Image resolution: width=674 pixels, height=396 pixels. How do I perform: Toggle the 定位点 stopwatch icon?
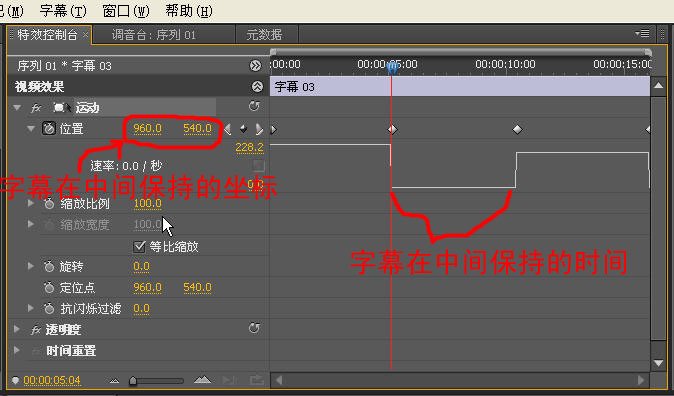49,287
